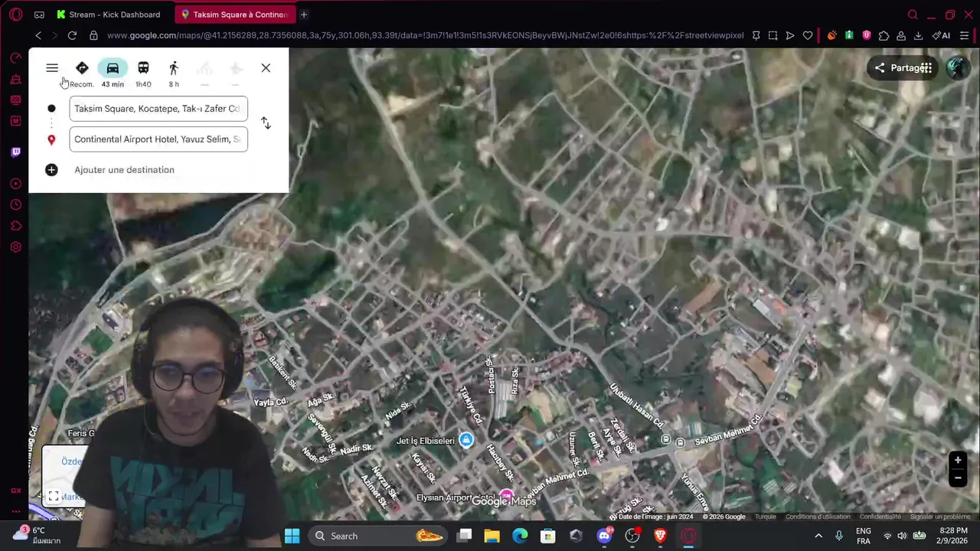Reload the current page
Viewport: 980px width, 551px height.
(72, 35)
